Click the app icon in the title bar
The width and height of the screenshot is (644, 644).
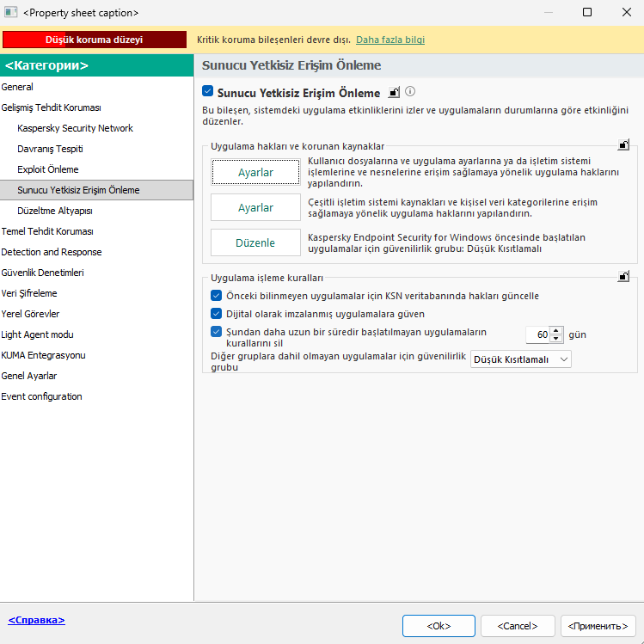(x=9, y=13)
